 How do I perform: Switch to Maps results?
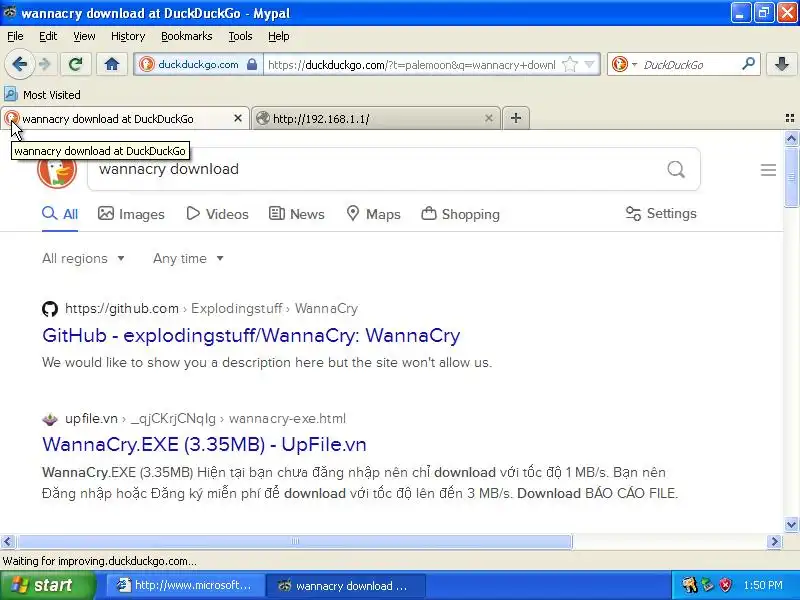(373, 214)
